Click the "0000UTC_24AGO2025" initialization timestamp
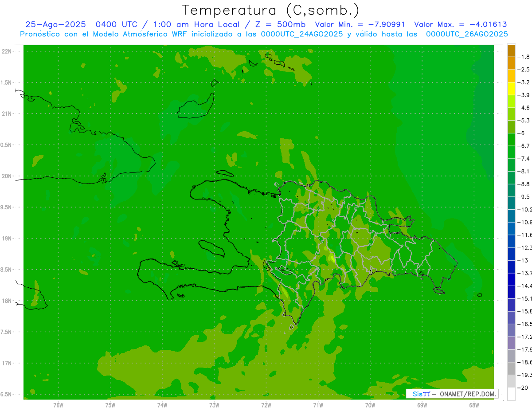This screenshot has width=532, height=411. (302, 34)
